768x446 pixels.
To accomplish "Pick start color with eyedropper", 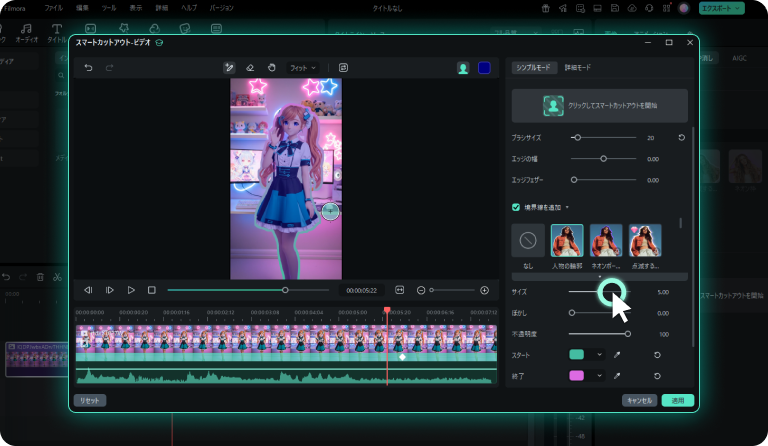I will pyautogui.click(x=616, y=355).
